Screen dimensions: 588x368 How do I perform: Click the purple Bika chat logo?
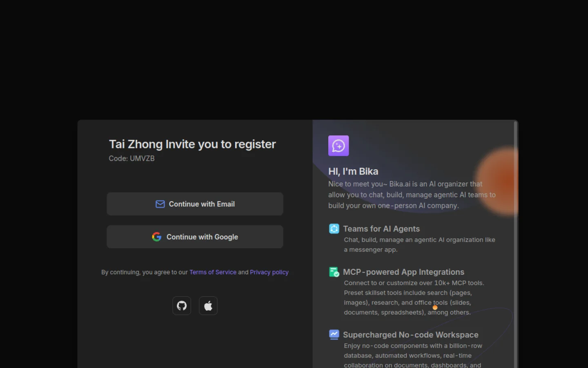(x=339, y=146)
